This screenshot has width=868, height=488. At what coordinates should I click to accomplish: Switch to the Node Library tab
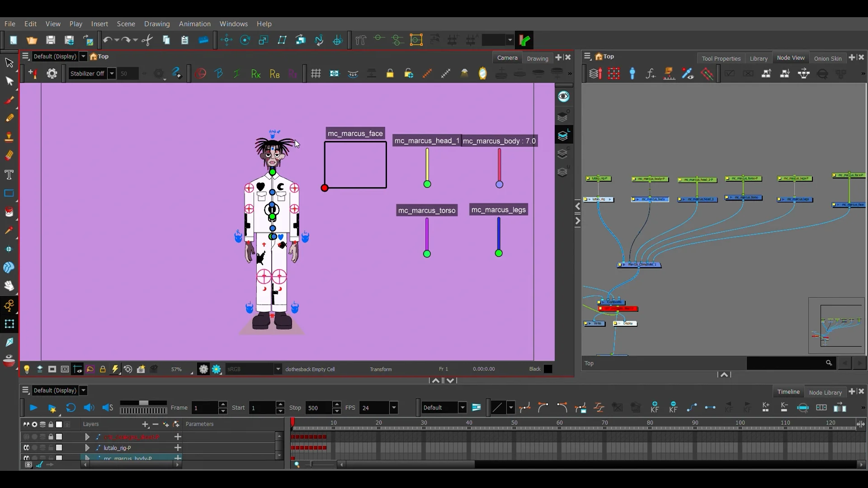[825, 392]
